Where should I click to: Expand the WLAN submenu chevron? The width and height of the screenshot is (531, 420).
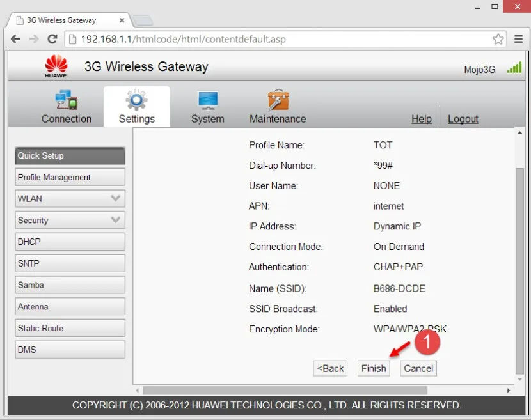click(116, 198)
